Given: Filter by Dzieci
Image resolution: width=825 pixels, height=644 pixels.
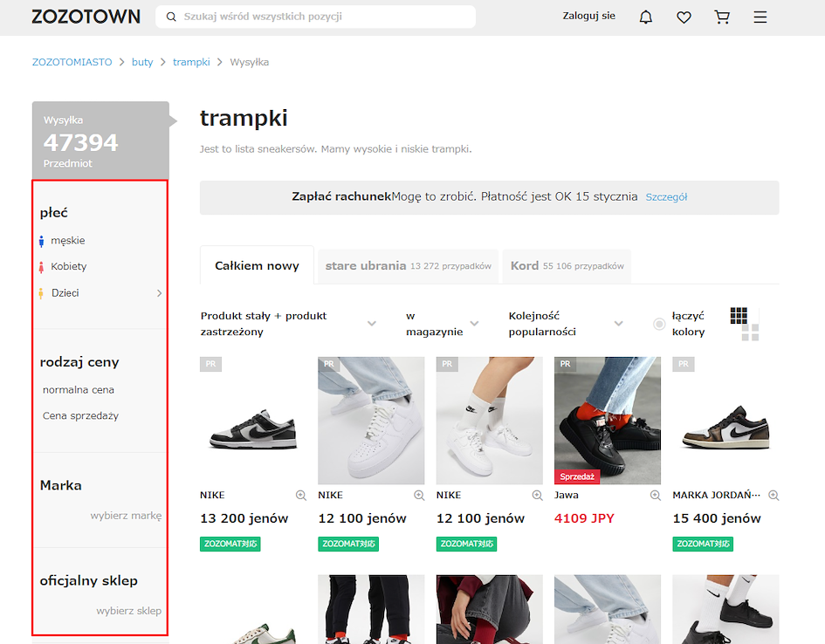Looking at the screenshot, I should [x=65, y=293].
